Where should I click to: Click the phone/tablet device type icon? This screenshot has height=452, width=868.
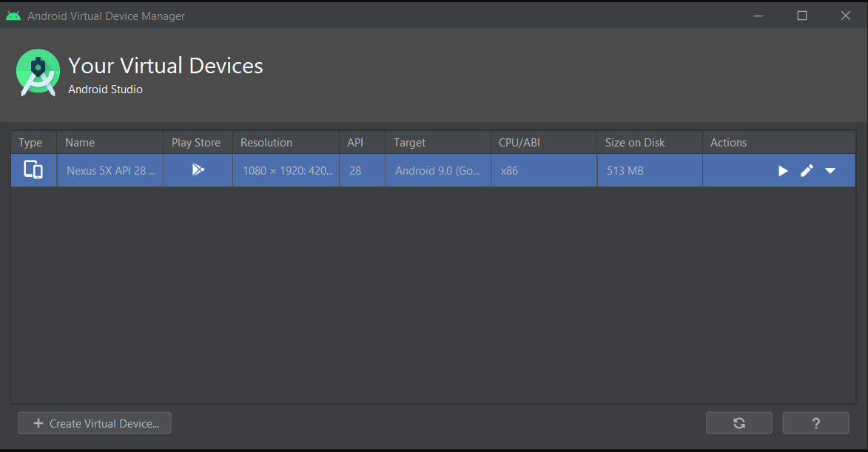[33, 169]
